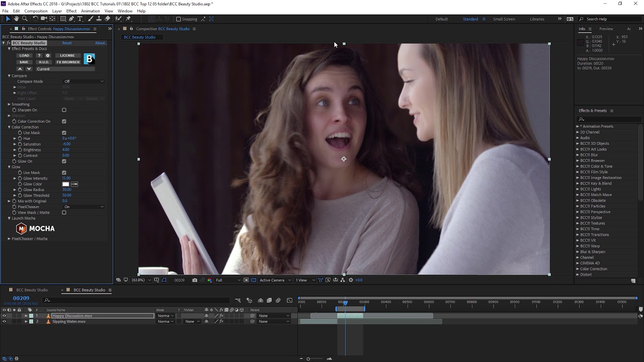Click the BCC help question mark button
644x362 pixels.
click(x=39, y=55)
